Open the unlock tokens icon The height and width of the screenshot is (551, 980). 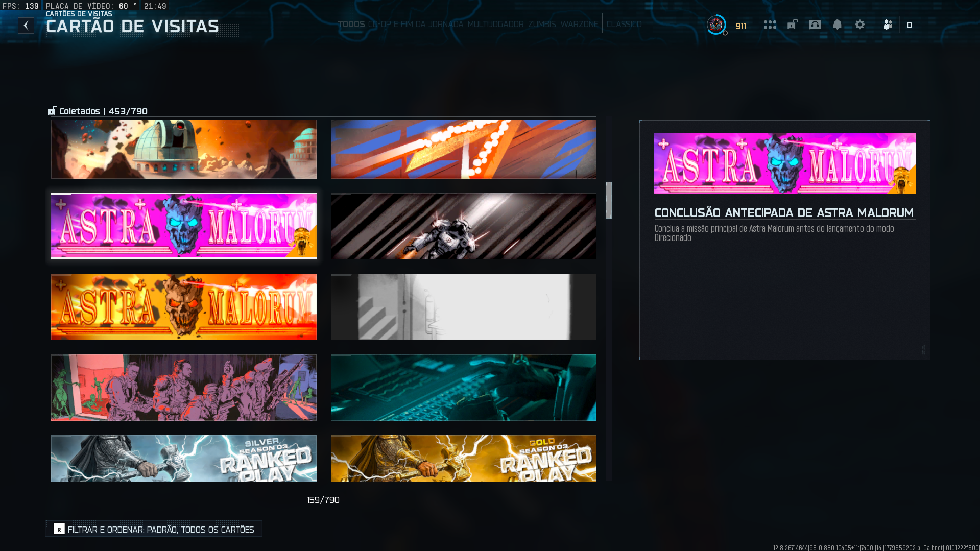pyautogui.click(x=792, y=25)
